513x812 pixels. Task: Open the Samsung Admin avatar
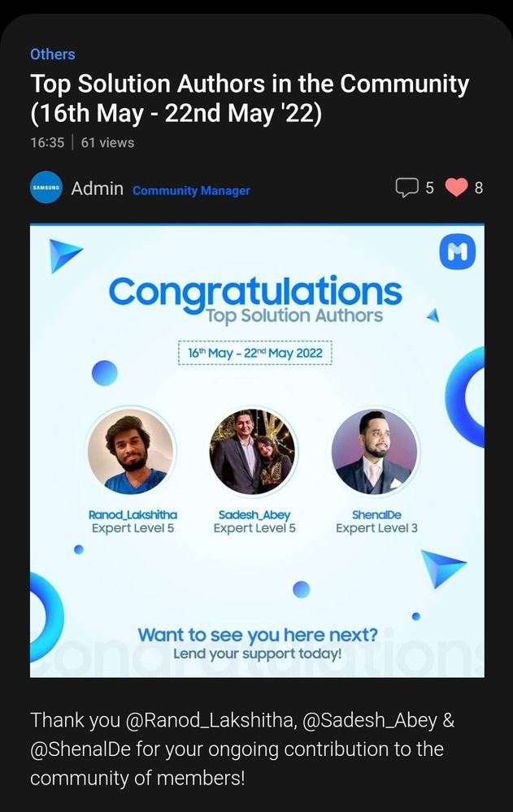(x=46, y=188)
